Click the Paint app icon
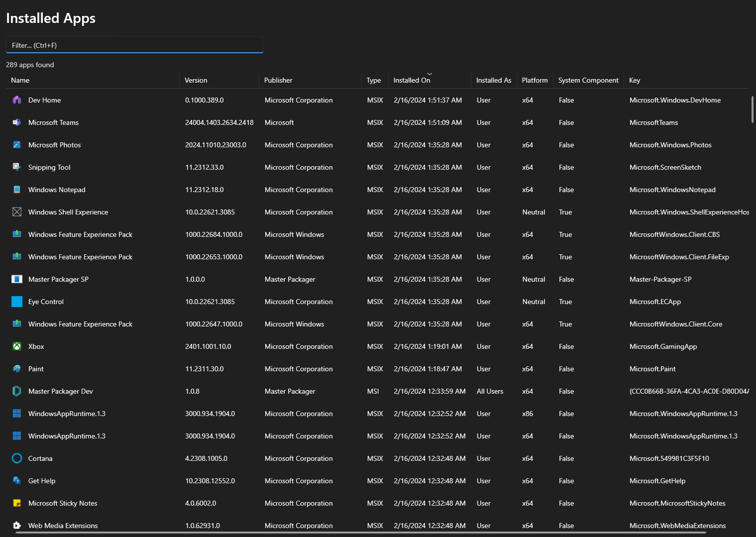 [x=17, y=369]
